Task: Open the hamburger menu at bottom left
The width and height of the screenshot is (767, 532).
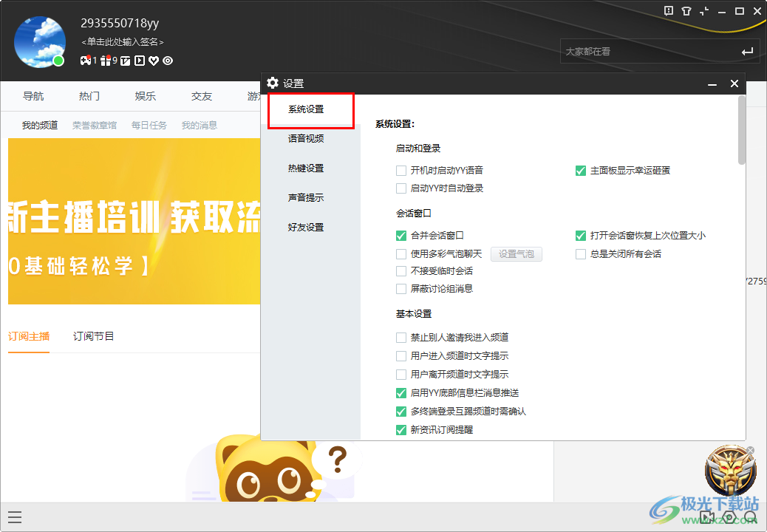Action: click(15, 517)
